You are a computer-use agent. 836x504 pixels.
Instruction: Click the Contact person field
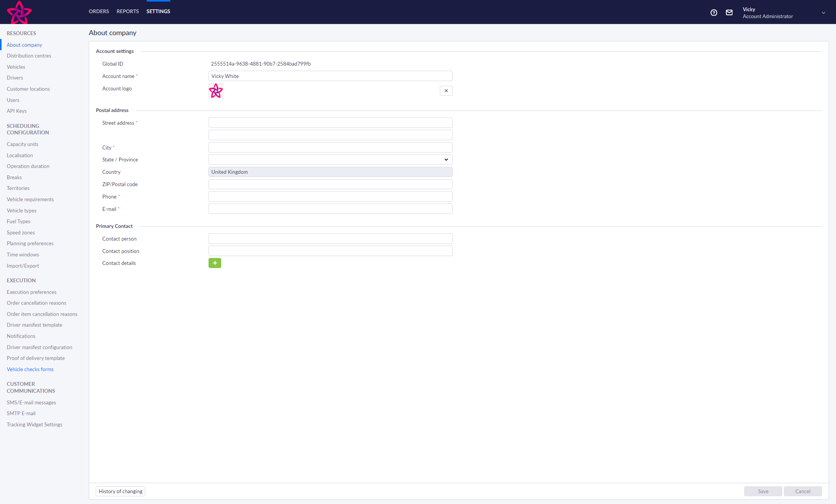(330, 239)
